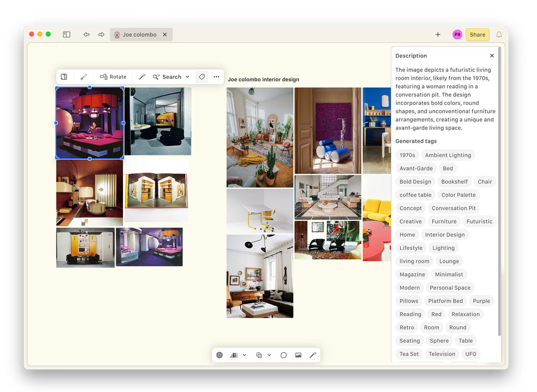537x392 pixels.
Task: Select the connector line tool in image toolbar
Action: (84, 77)
